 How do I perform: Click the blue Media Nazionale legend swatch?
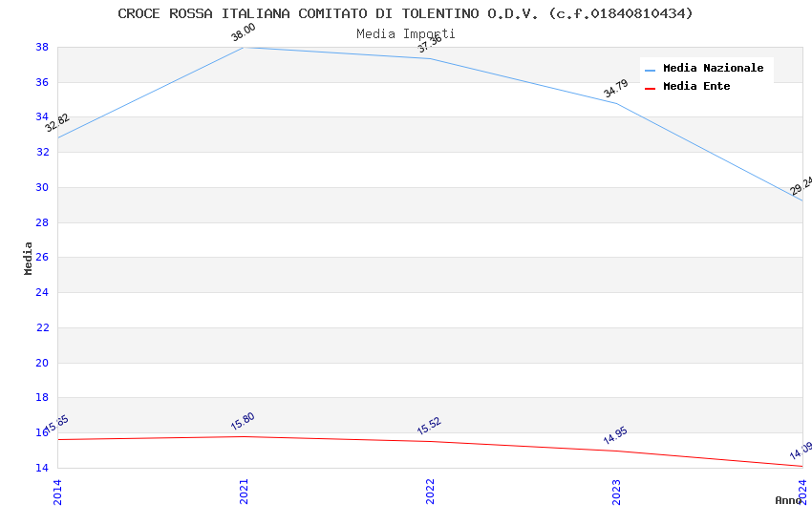point(650,70)
